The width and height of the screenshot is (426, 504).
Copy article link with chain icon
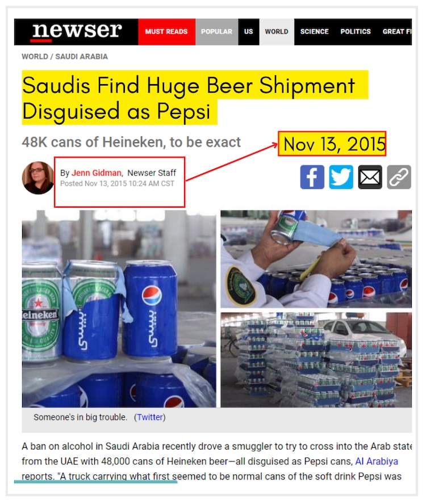coord(399,177)
